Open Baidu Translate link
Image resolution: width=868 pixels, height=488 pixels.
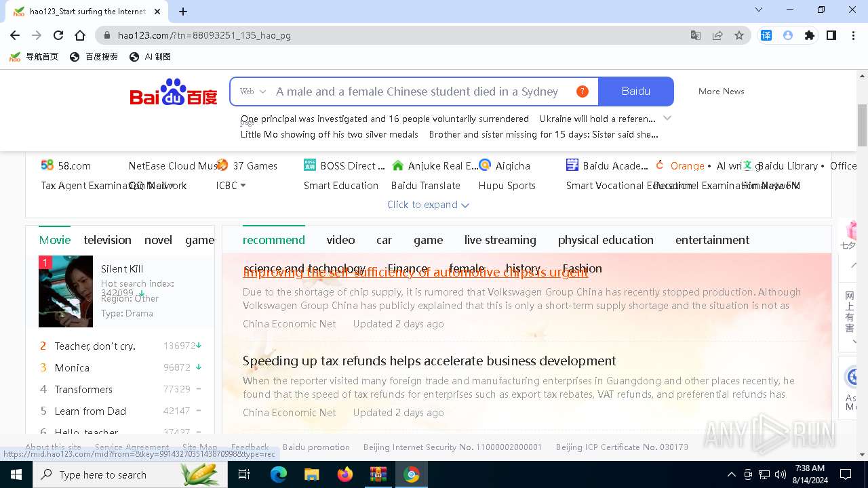tap(425, 186)
